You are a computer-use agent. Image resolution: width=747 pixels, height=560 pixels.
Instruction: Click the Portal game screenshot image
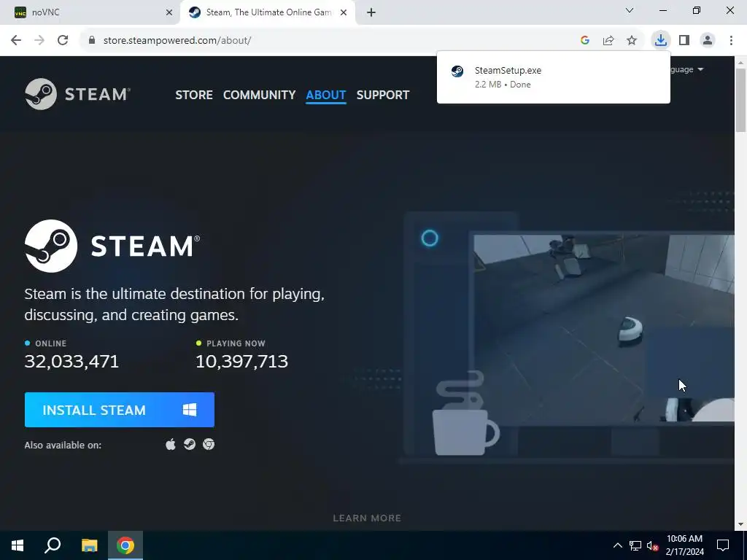click(x=603, y=327)
